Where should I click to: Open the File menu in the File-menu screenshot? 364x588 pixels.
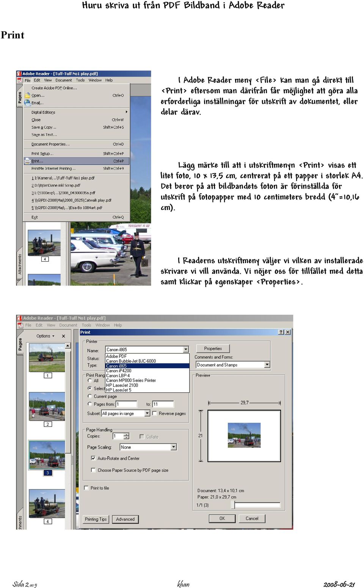(28, 80)
